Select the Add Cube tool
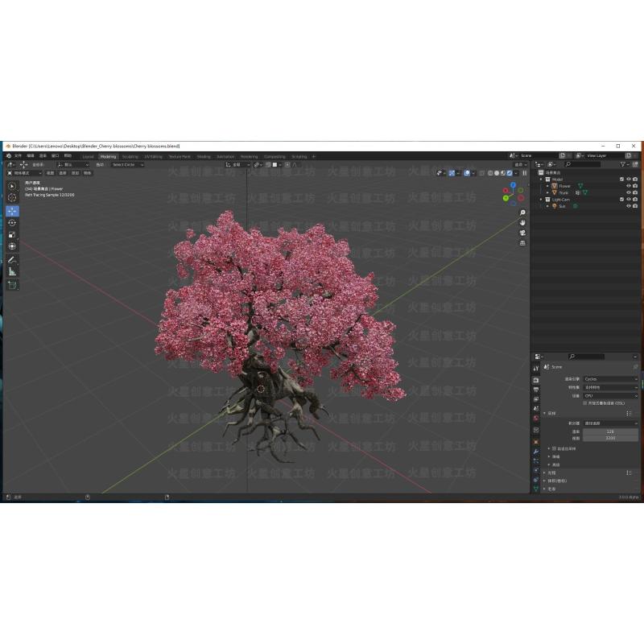Screen dimensions: 644x644 (12, 285)
